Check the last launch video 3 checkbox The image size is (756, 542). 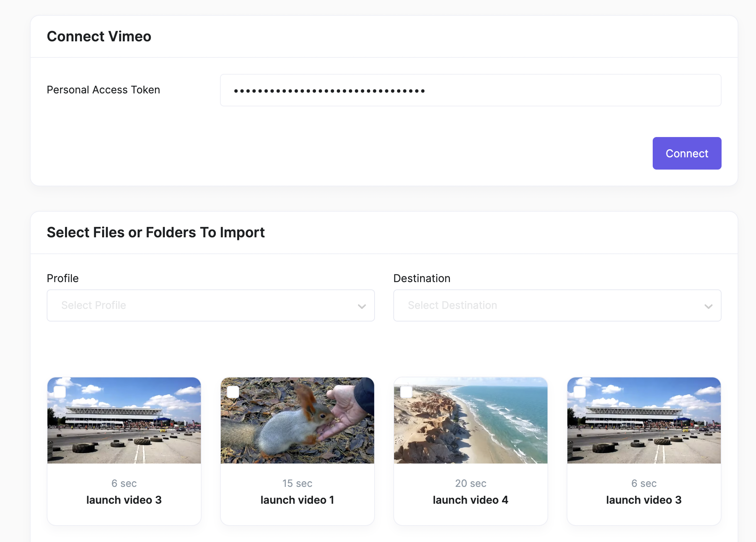point(580,392)
